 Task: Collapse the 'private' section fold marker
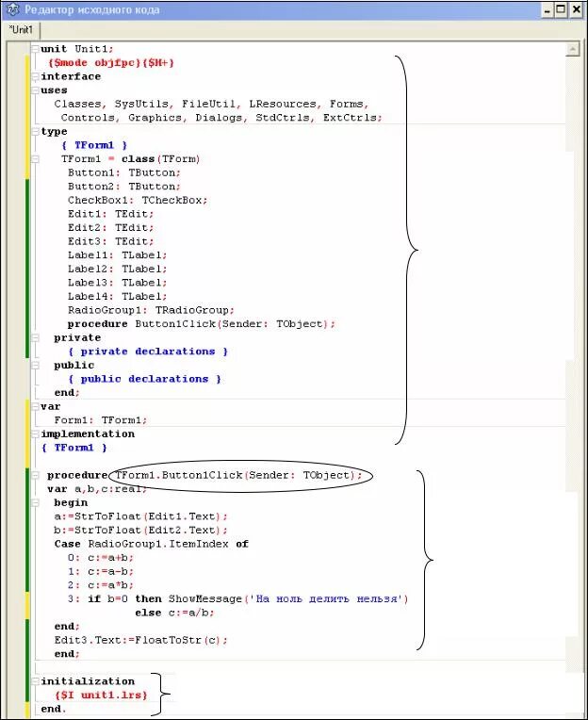pos(35,337)
